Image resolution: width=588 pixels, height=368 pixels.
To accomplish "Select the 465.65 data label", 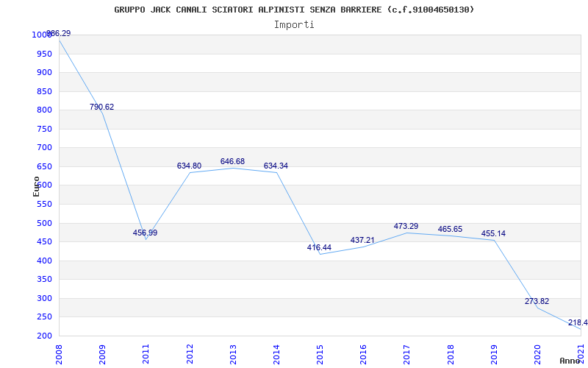I will [x=450, y=230].
